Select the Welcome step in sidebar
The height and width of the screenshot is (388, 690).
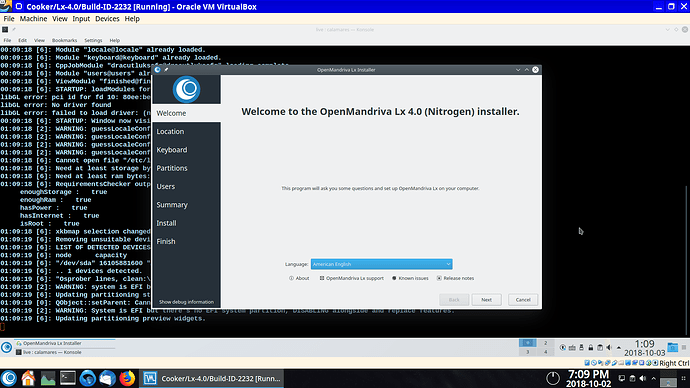(x=186, y=113)
